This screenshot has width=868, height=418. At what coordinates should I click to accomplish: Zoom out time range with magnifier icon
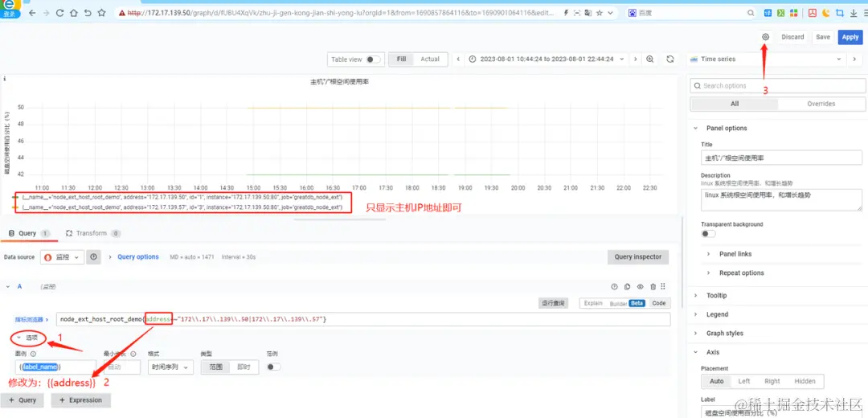point(650,59)
